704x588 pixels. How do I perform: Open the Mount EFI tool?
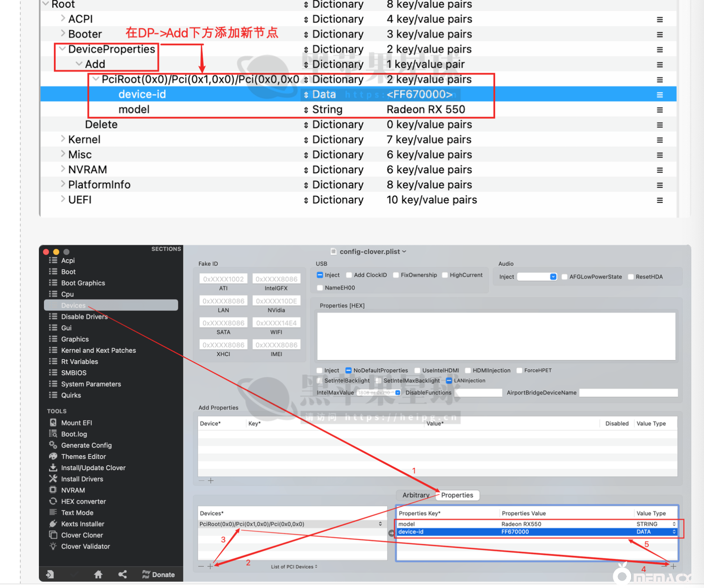(x=76, y=423)
